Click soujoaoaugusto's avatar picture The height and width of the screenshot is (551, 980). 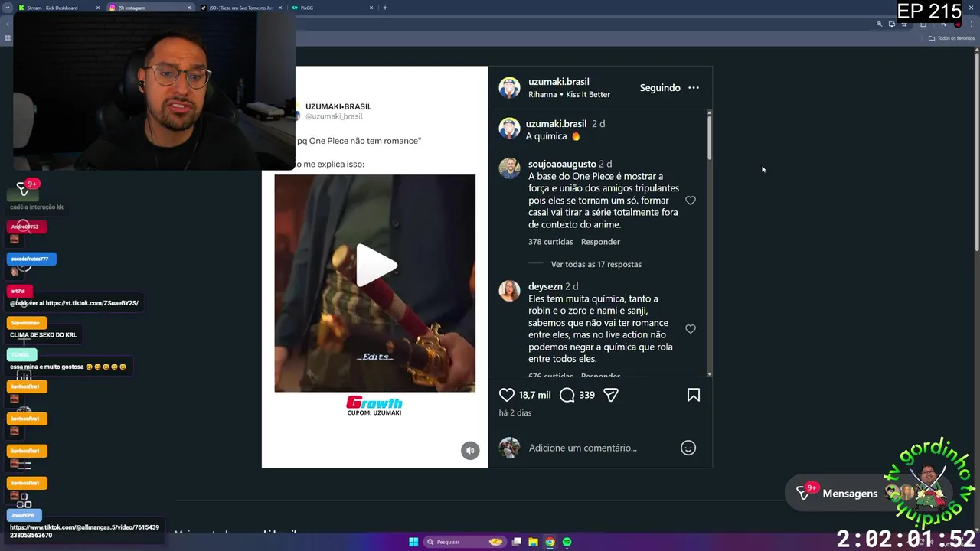pyautogui.click(x=509, y=168)
